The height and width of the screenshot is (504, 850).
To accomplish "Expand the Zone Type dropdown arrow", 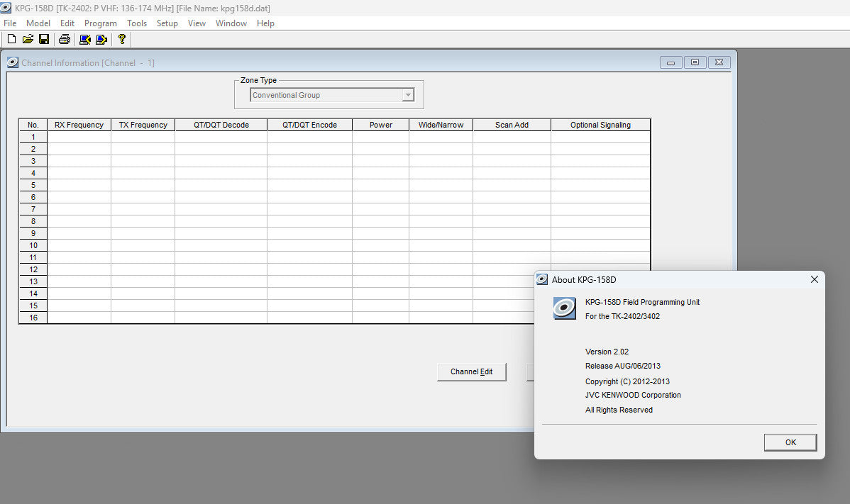I will [408, 95].
